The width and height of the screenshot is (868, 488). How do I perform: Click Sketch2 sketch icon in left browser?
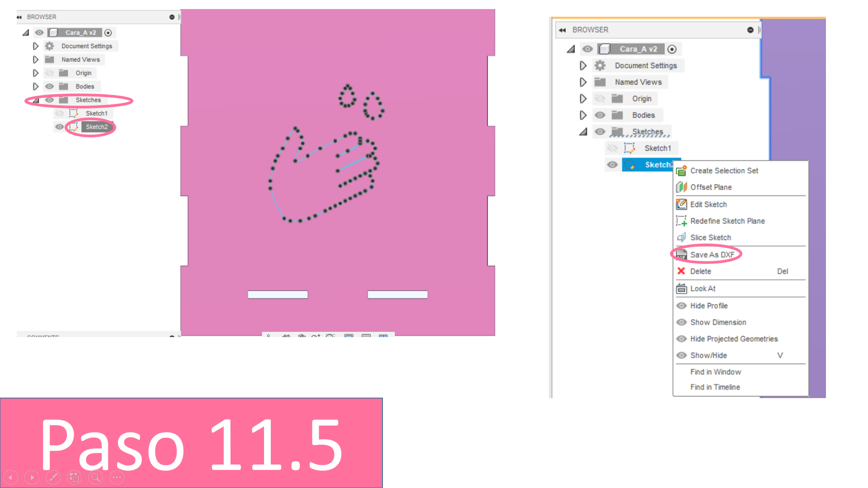73,127
